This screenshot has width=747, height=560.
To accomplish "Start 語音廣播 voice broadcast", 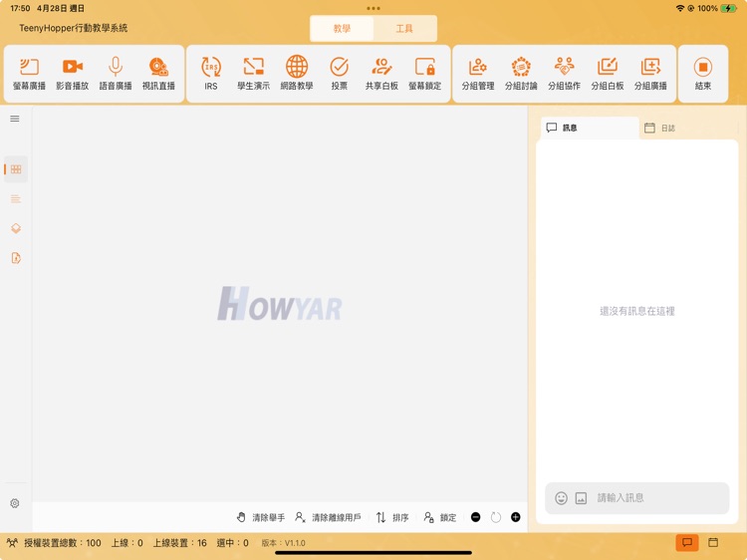I will pos(116,74).
